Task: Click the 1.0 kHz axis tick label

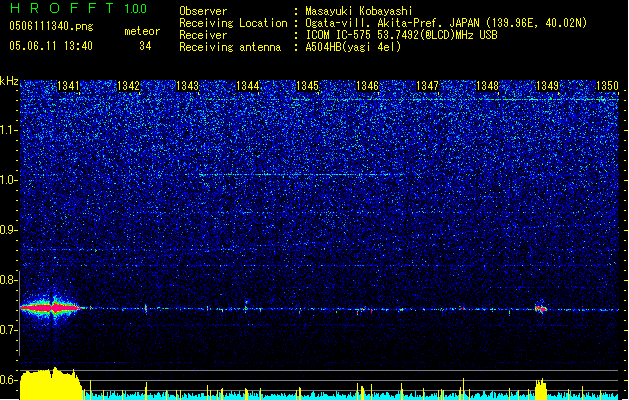Action: 8,180
